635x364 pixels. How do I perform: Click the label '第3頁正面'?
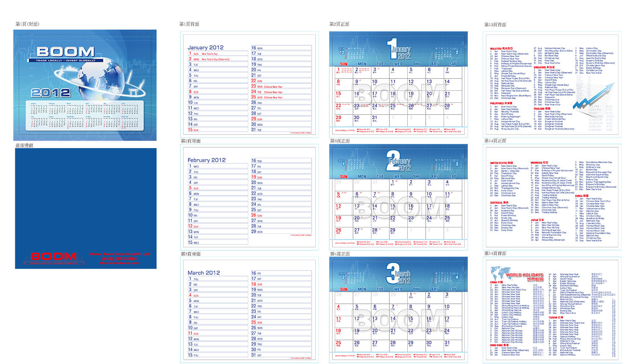click(340, 141)
